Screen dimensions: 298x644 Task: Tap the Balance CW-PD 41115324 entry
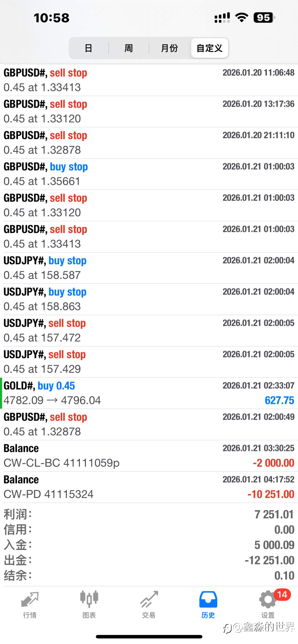[149, 487]
